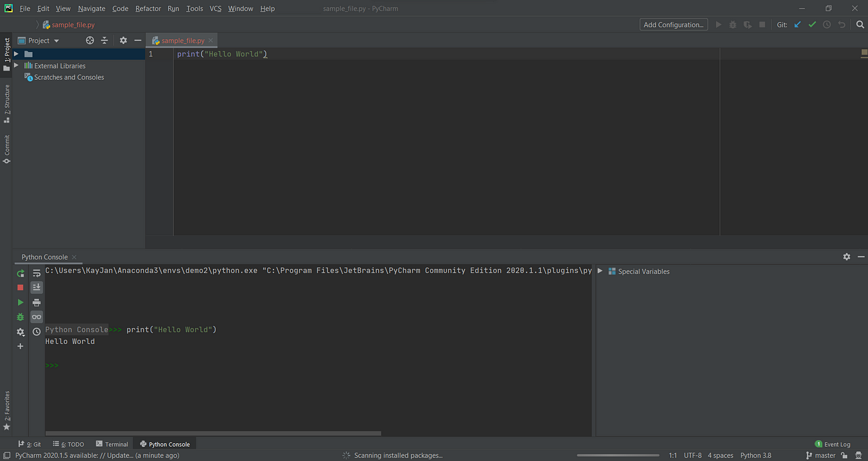Expand the root project folder
The height and width of the screenshot is (461, 868).
(x=16, y=54)
